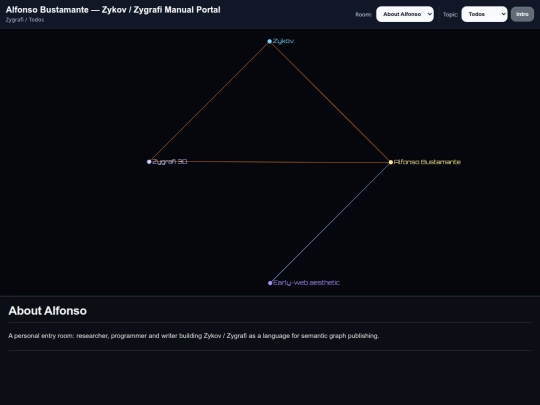The height and width of the screenshot is (405, 540).
Task: Click the Early-web aesthetic node label
Action: 306,283
